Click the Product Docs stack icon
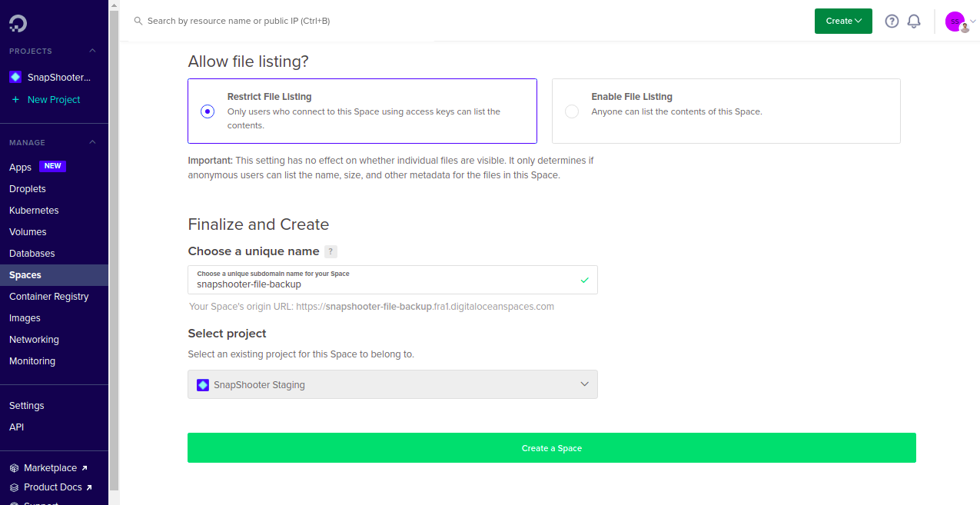This screenshot has width=980, height=505. click(x=14, y=487)
